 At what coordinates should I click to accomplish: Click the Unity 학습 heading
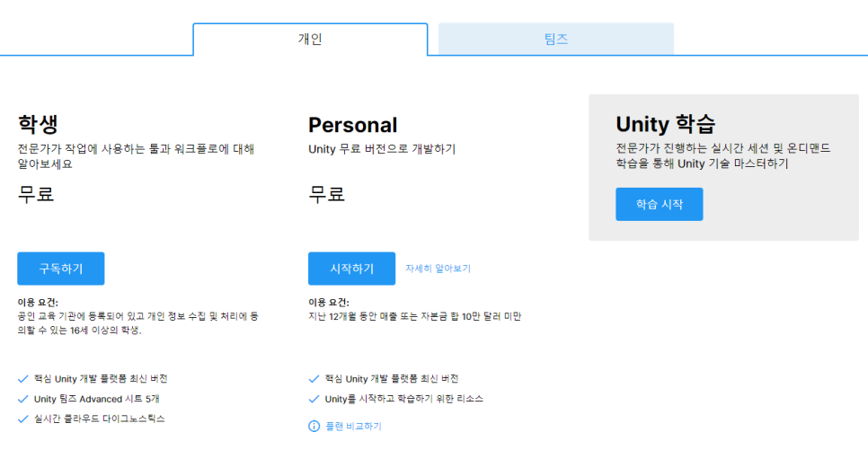[666, 124]
